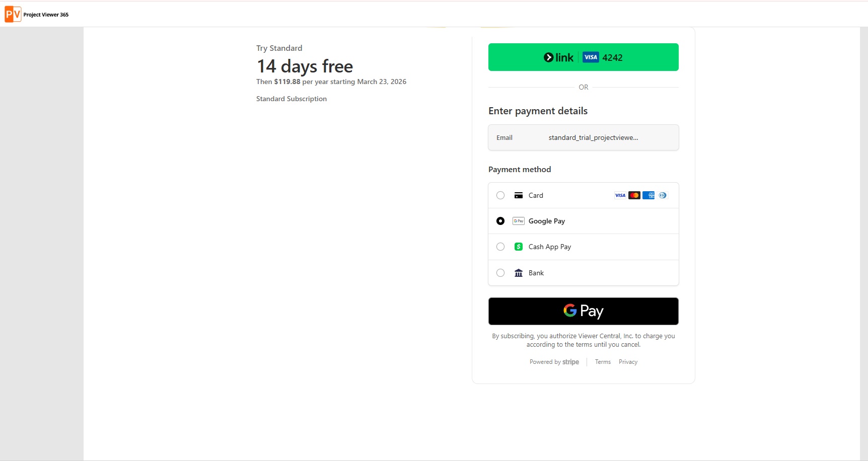Click the Visa 4242 badge in Link button

603,57
